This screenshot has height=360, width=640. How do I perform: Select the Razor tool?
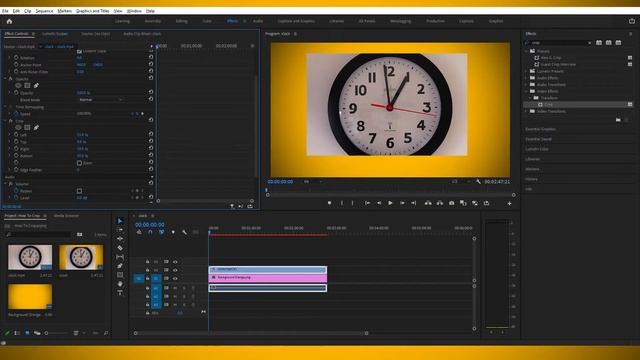tap(120, 248)
